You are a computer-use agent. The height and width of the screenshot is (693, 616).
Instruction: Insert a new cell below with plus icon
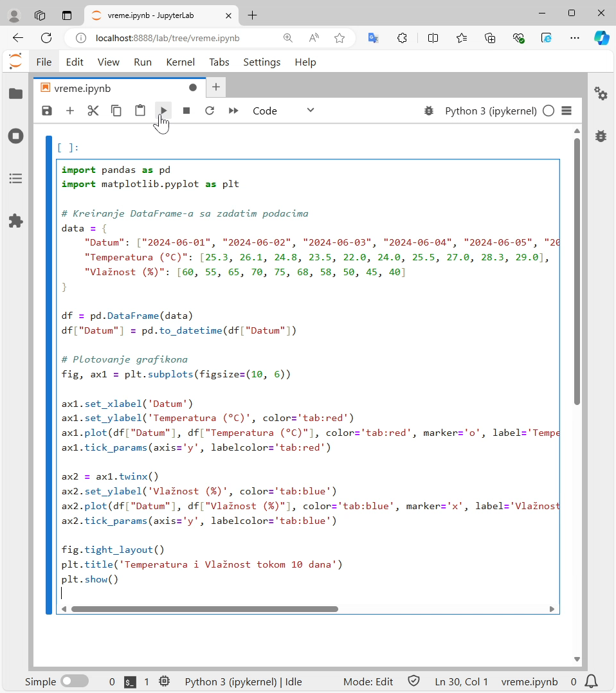click(x=70, y=111)
